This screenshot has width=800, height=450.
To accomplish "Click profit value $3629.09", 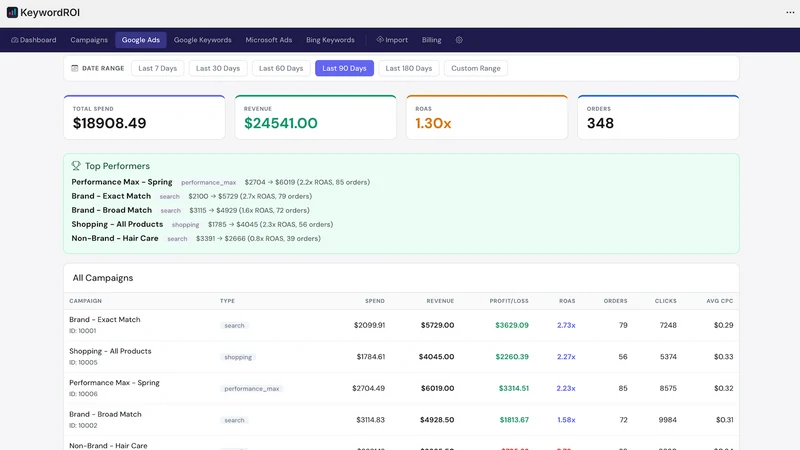I will point(512,325).
